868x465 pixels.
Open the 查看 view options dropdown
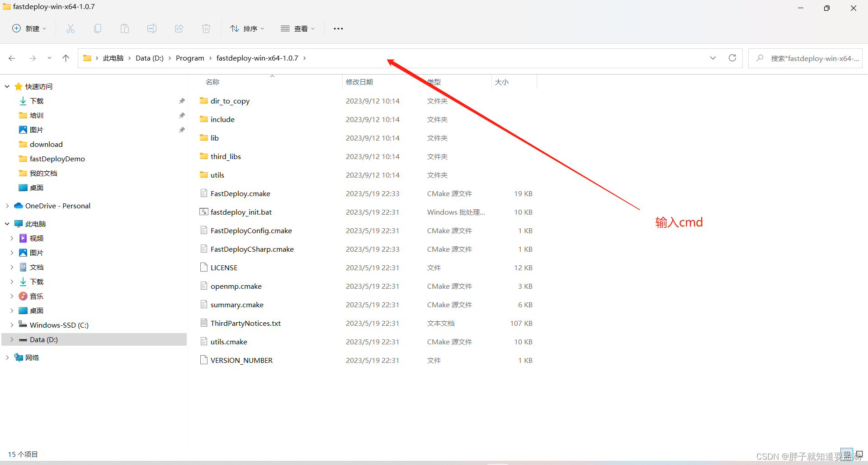tap(297, 28)
